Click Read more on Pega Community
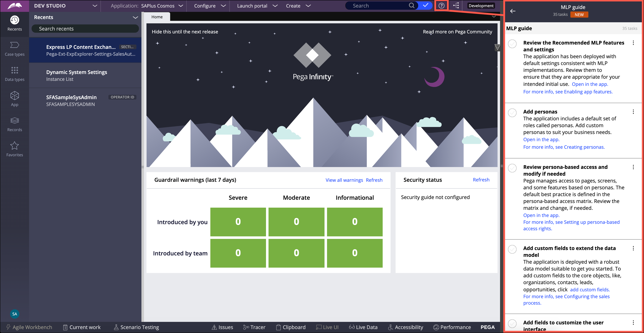 pos(457,32)
